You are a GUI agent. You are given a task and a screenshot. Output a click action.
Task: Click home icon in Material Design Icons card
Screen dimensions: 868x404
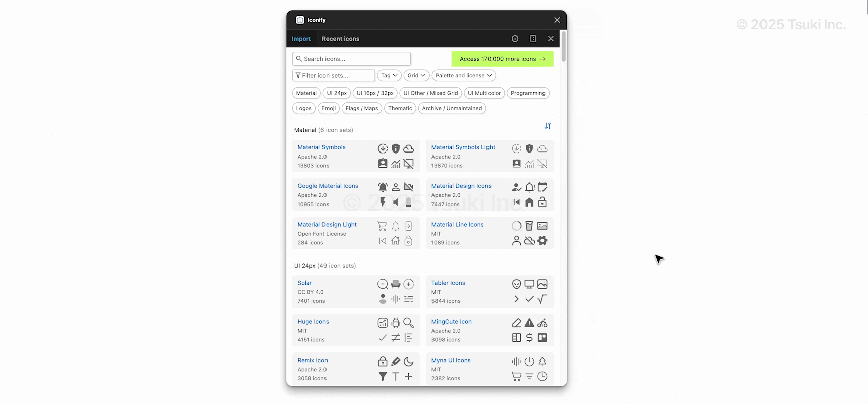point(529,203)
